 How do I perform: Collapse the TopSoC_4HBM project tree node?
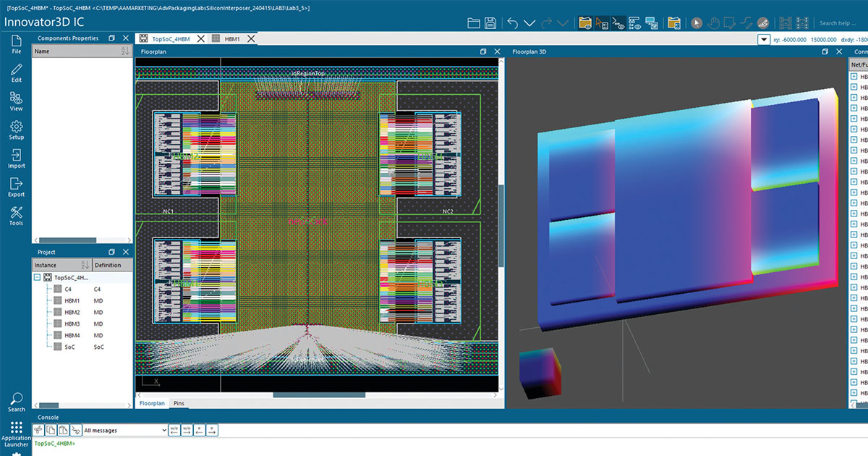point(37,277)
